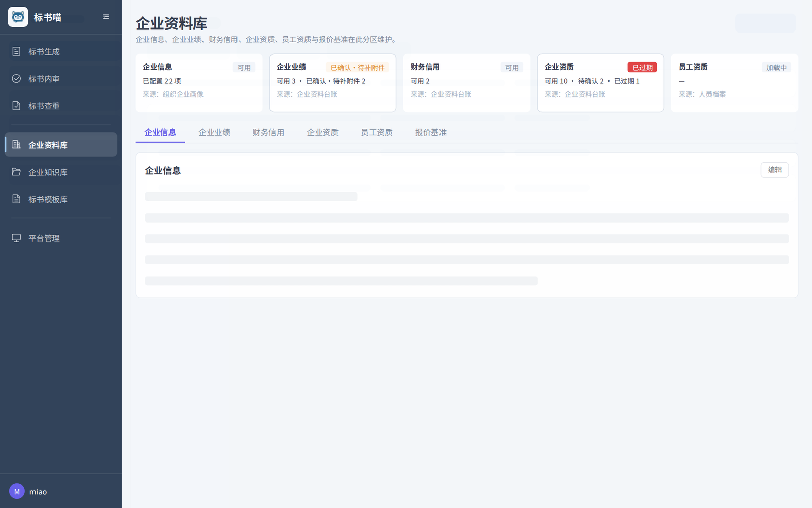Open 标书生成 in the sidebar
The image size is (812, 508).
(x=61, y=51)
